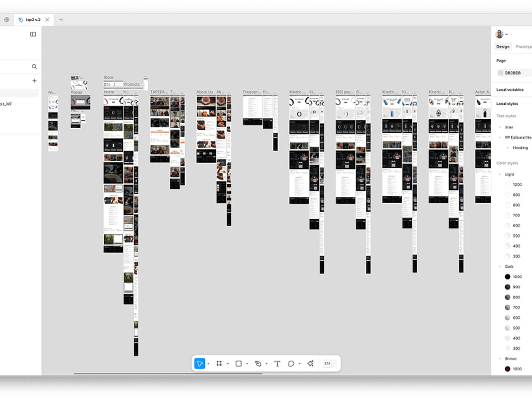Screen dimensions: 532x399
Task: Select the Comment tool
Action: point(291,363)
